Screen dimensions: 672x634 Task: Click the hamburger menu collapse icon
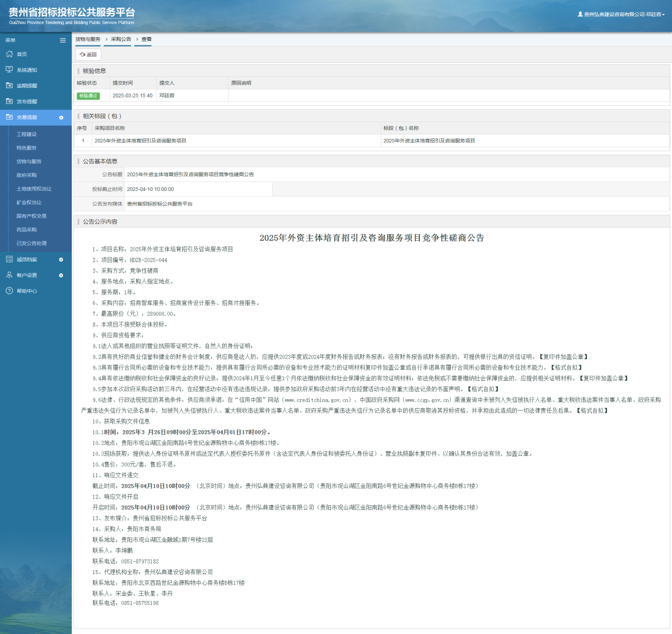point(63,40)
